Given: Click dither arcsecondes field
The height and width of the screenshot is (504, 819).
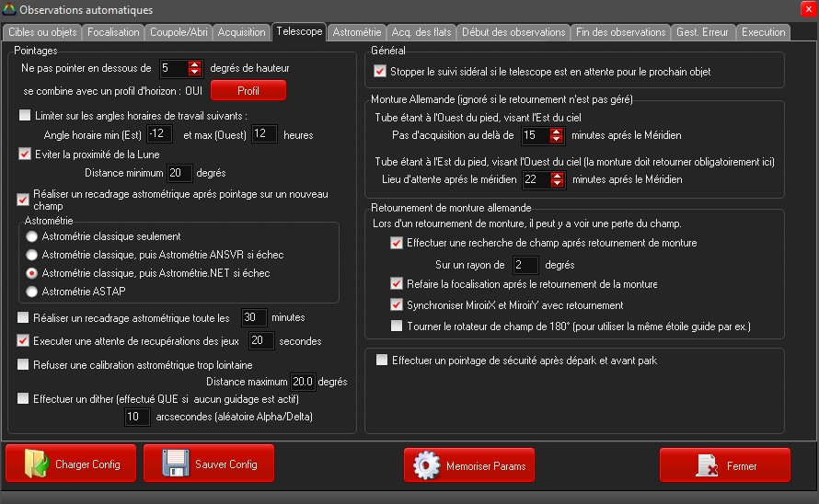Looking at the screenshot, I should [x=137, y=417].
